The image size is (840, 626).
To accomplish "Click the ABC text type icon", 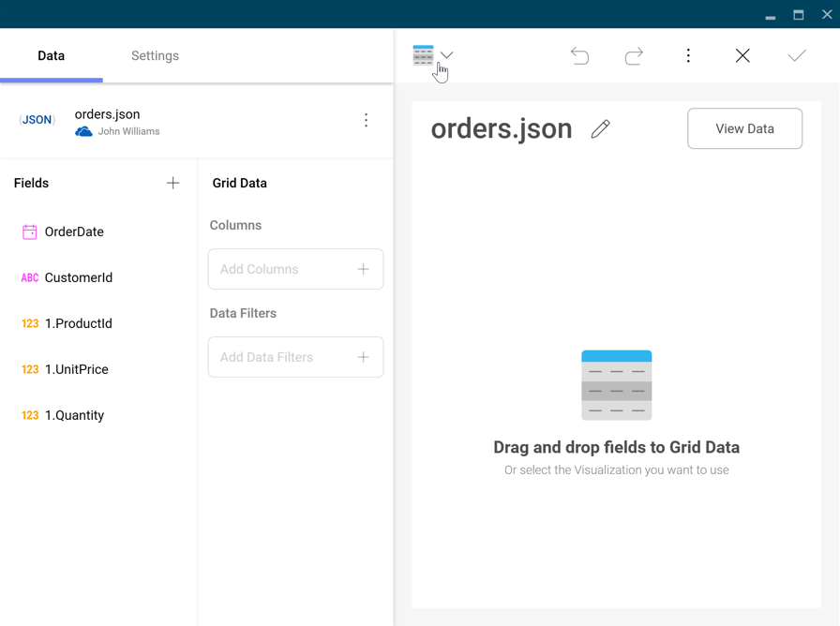I will [x=29, y=278].
